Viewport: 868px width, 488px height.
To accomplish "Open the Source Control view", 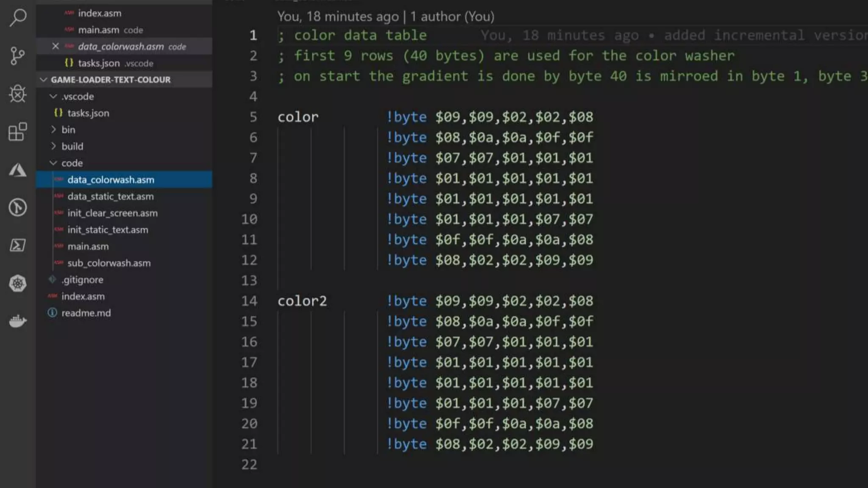I will click(x=18, y=55).
